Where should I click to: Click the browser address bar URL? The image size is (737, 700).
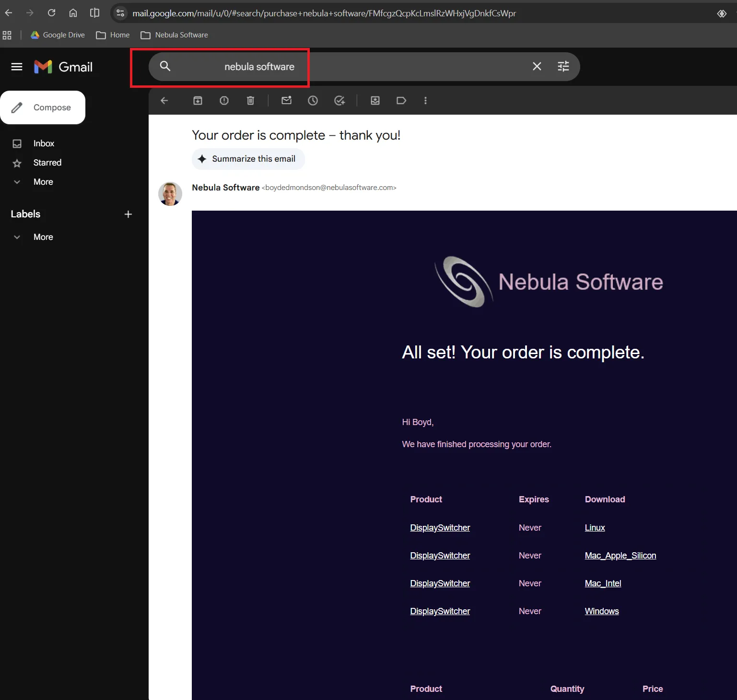324,13
